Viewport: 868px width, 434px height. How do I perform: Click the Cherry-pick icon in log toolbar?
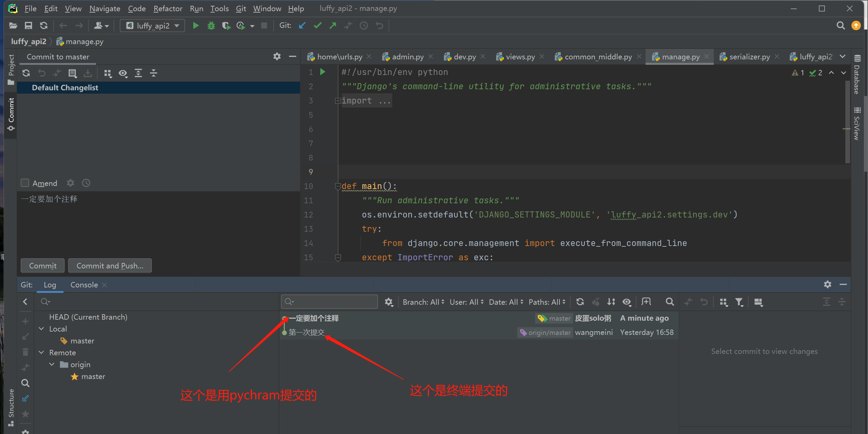(x=596, y=302)
